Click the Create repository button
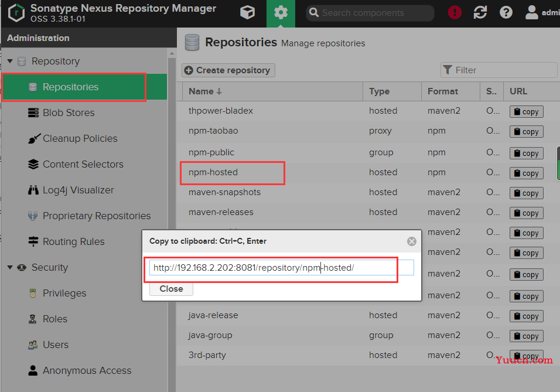Screen dimensions: 560x392 [x=228, y=70]
